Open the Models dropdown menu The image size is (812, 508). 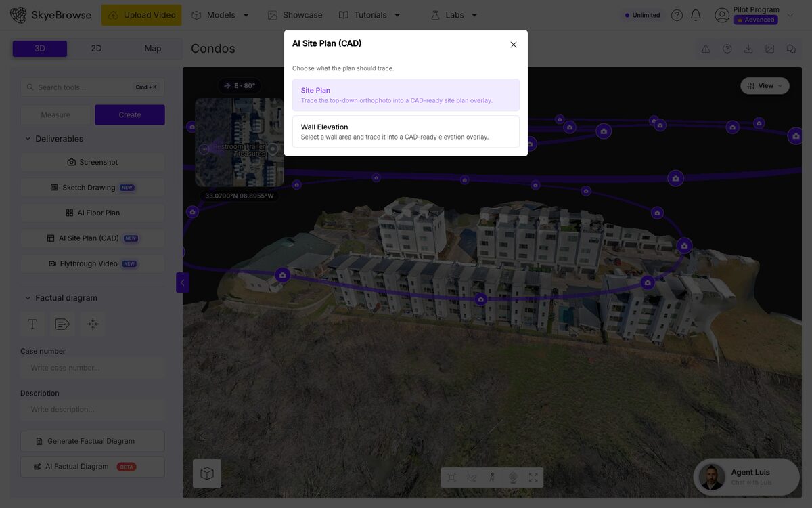221,15
